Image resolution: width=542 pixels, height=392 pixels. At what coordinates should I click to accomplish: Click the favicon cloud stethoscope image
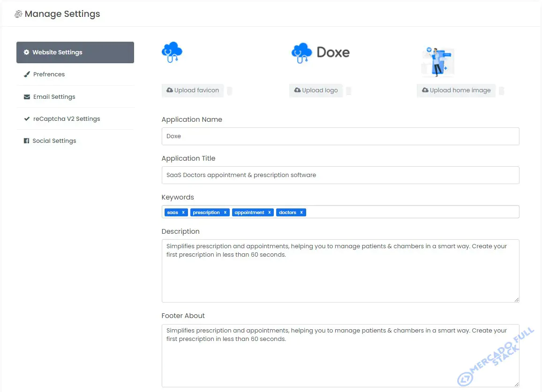[172, 52]
